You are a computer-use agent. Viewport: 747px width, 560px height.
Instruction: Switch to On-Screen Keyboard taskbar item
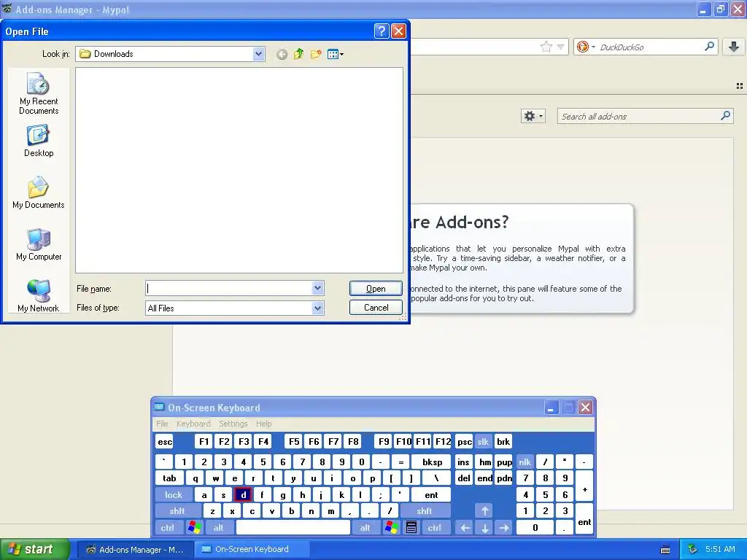click(x=252, y=549)
